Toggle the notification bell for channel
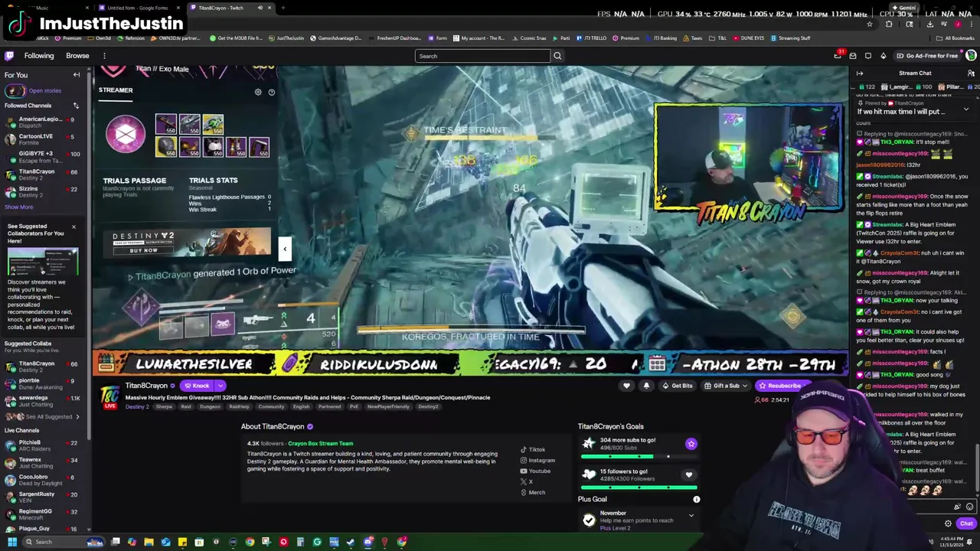Image resolution: width=980 pixels, height=551 pixels. [646, 386]
